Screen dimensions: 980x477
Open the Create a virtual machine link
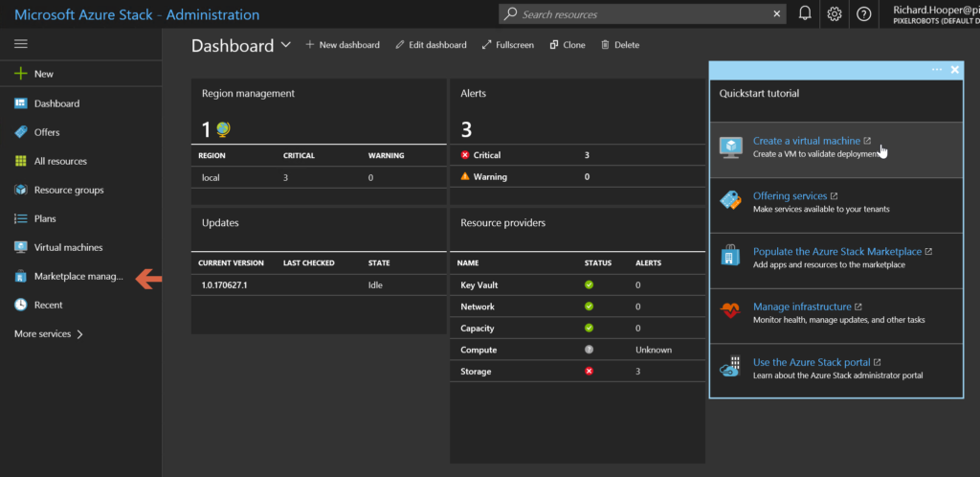click(806, 141)
